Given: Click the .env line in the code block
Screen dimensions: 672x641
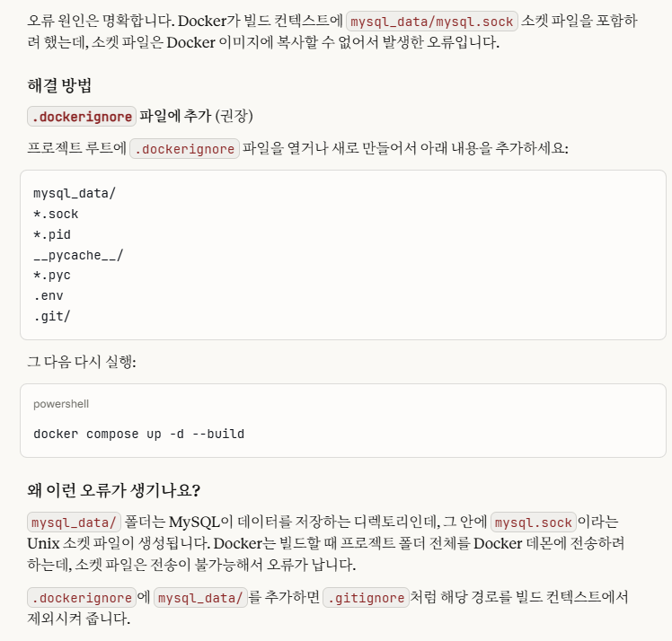Looking at the screenshot, I should (49, 295).
